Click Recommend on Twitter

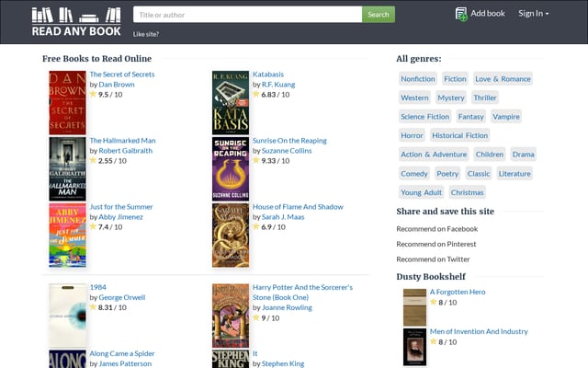coord(433,259)
